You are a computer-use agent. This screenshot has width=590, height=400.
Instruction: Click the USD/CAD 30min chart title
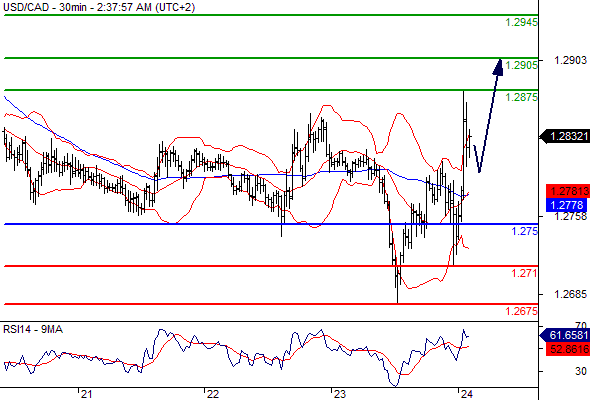point(99,7)
